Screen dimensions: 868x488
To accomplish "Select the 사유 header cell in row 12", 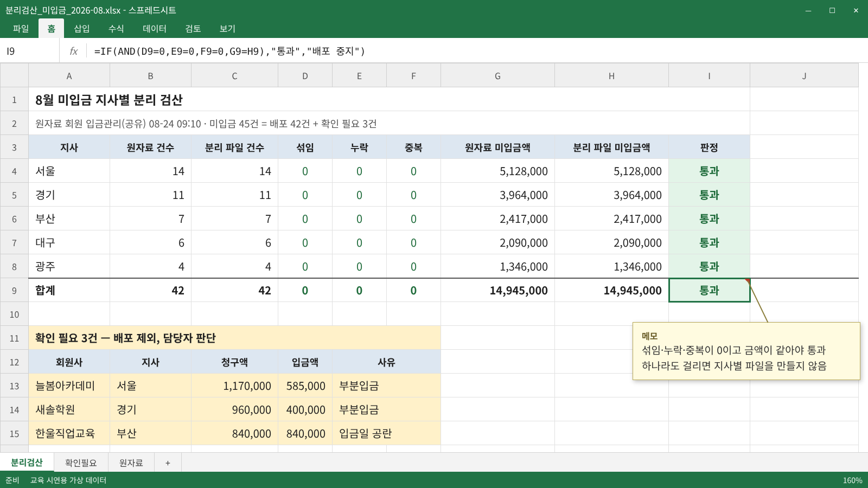I will click(386, 362).
